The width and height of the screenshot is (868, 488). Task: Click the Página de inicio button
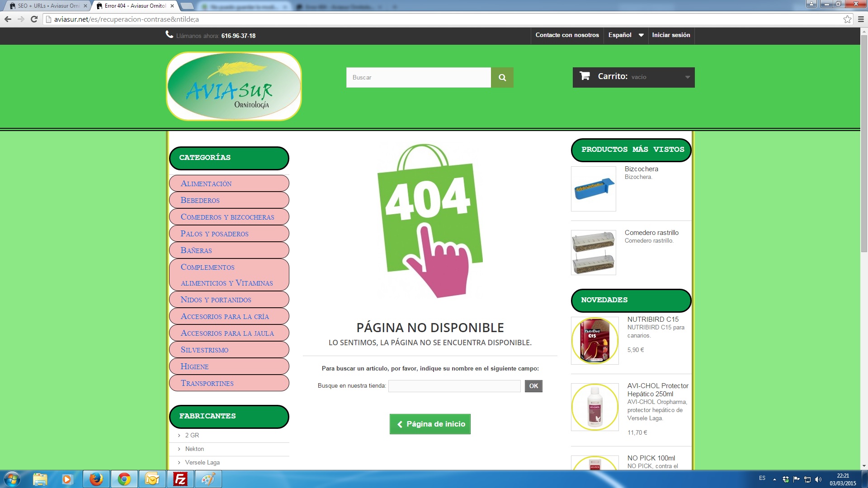click(430, 424)
